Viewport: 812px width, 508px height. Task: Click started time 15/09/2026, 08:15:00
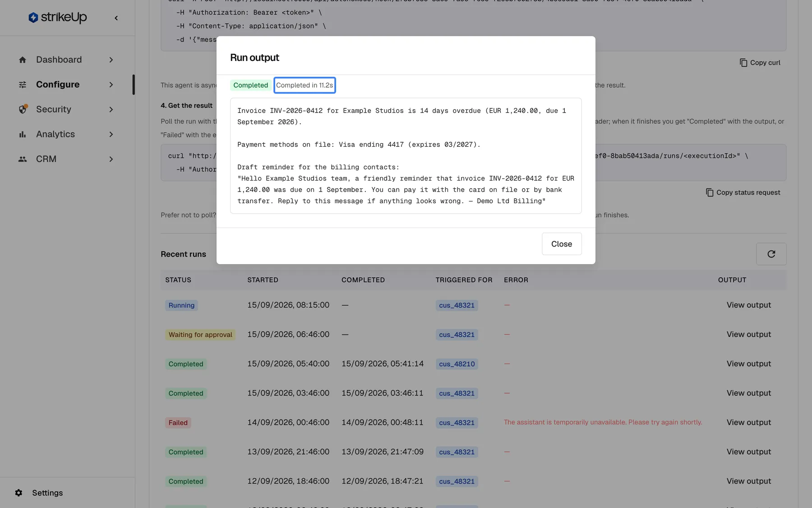click(288, 305)
